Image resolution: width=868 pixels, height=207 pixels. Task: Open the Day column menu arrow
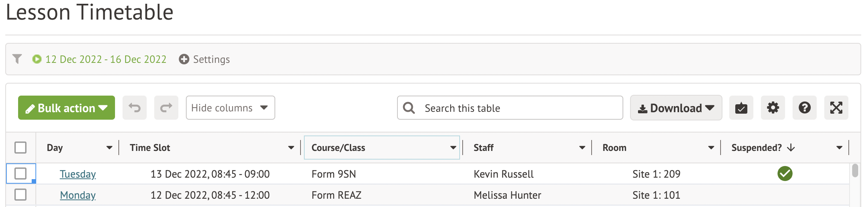click(x=109, y=148)
